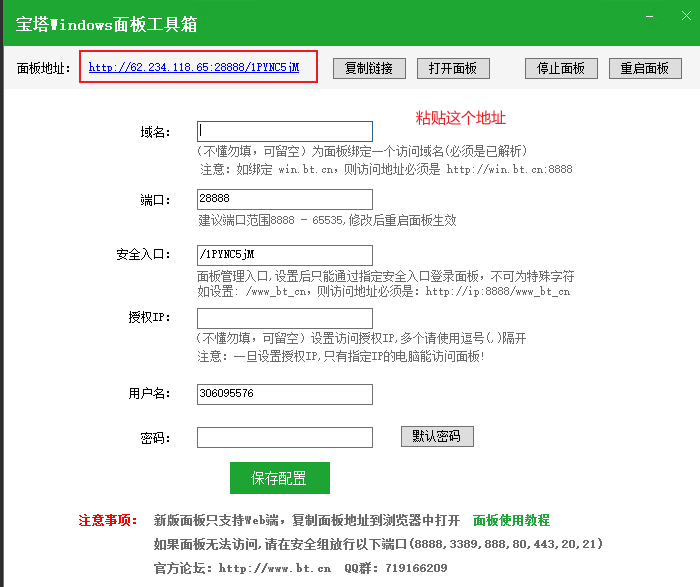Open the 面板使用教程 link
This screenshot has height=587, width=700.
click(x=511, y=520)
